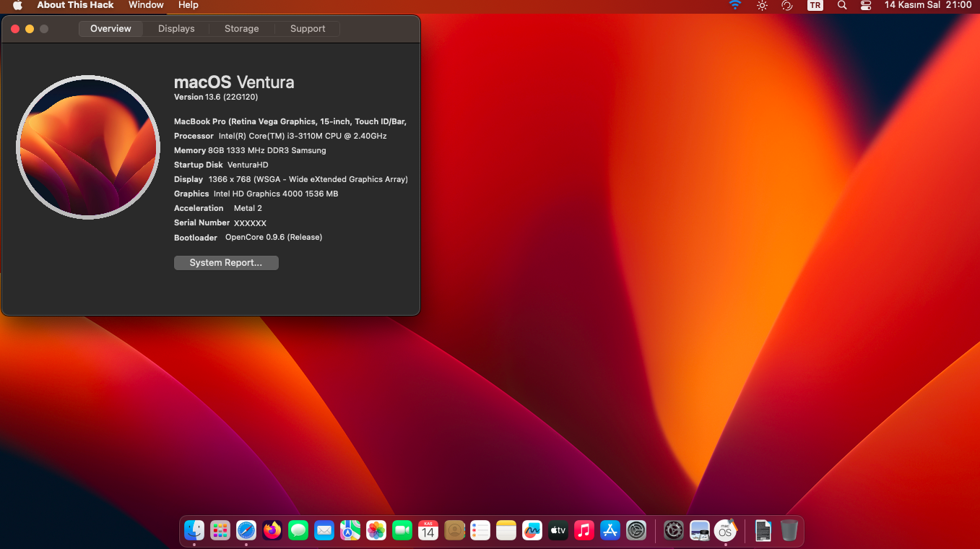Click the System Report button

[226, 263]
